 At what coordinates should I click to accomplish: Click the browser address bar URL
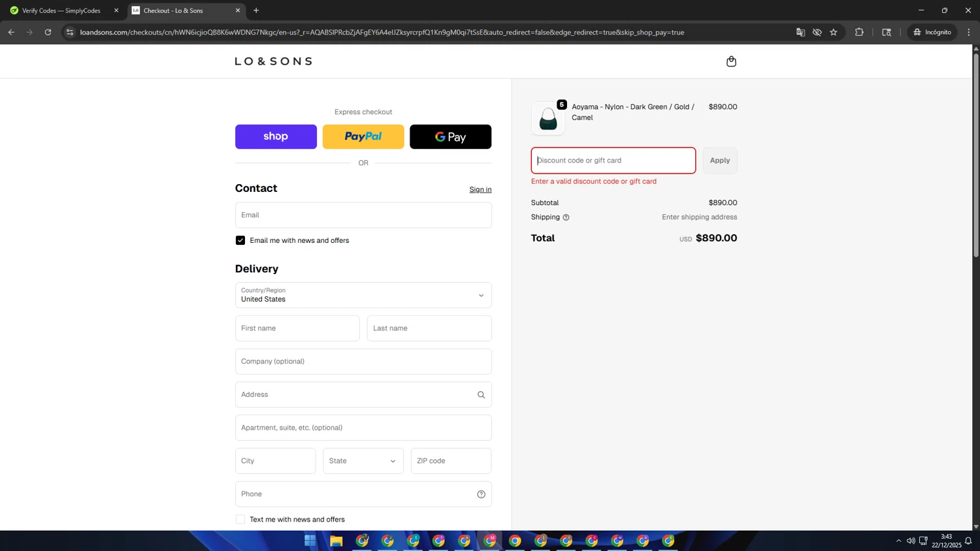382,32
